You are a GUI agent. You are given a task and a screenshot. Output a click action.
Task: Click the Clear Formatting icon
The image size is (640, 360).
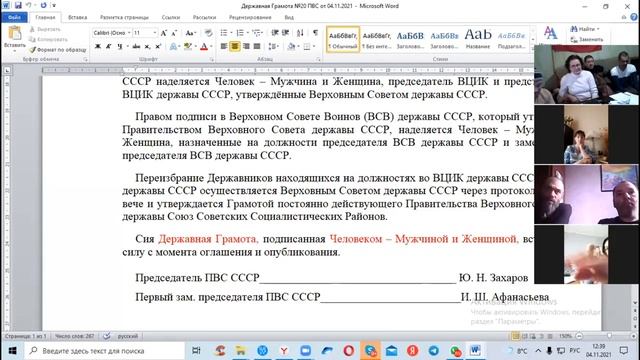tap(209, 33)
